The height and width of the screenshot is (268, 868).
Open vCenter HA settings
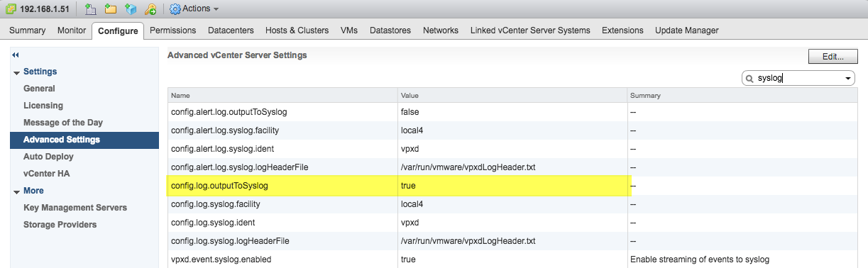tap(46, 174)
